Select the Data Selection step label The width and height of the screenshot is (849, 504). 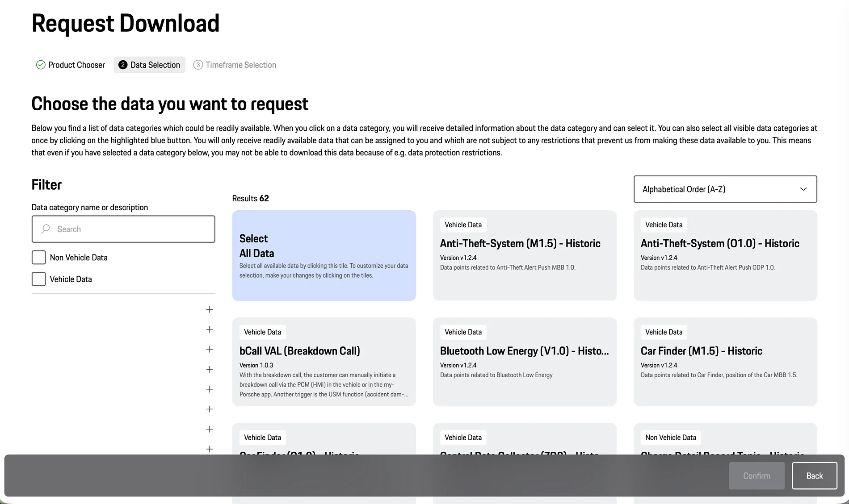[155, 65]
